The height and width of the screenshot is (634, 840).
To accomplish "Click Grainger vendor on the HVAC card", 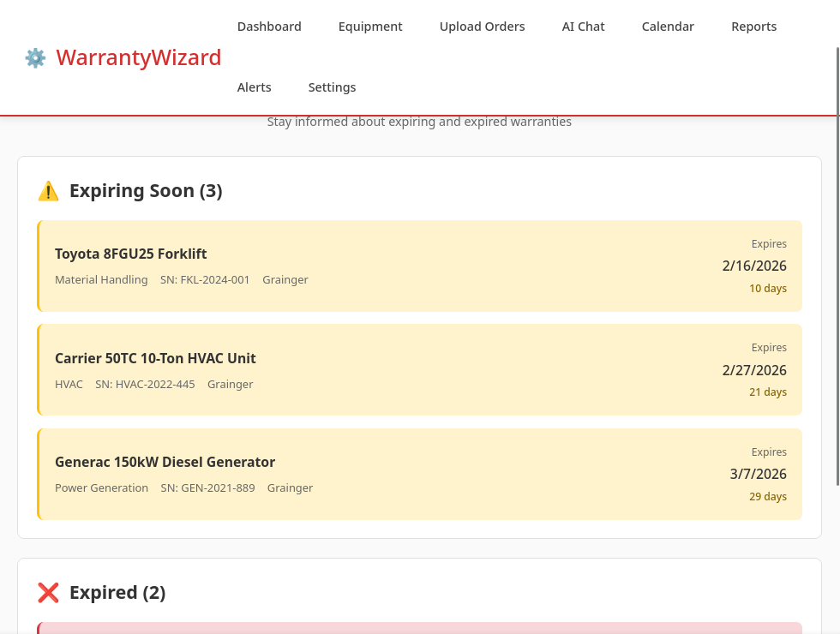I will pos(231,385).
